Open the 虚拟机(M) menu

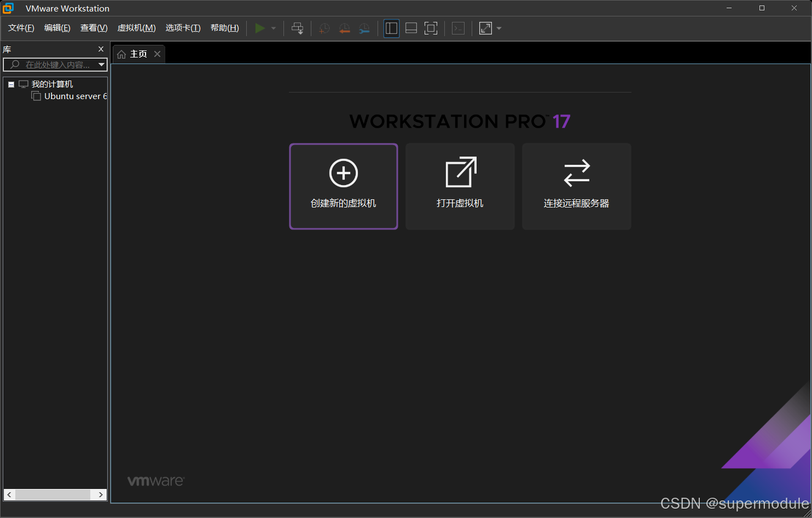pos(137,28)
